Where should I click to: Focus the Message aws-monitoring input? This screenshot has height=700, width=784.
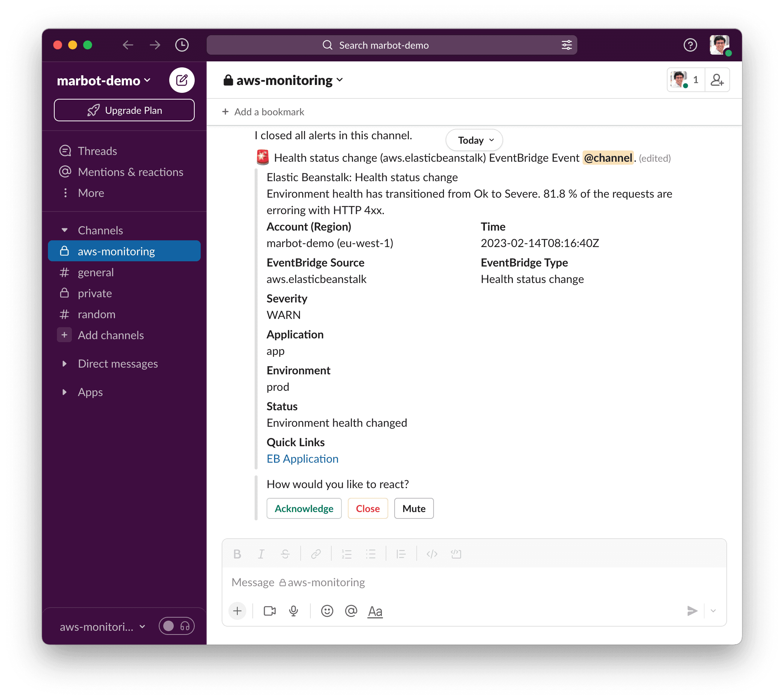[474, 582]
